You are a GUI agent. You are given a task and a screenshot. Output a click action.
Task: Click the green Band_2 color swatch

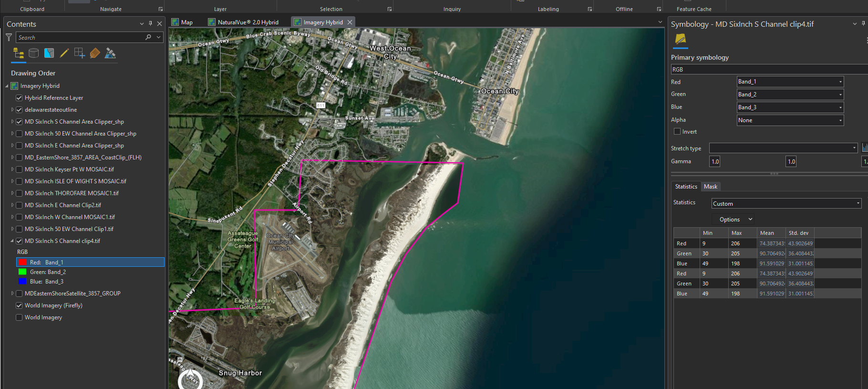pos(22,272)
